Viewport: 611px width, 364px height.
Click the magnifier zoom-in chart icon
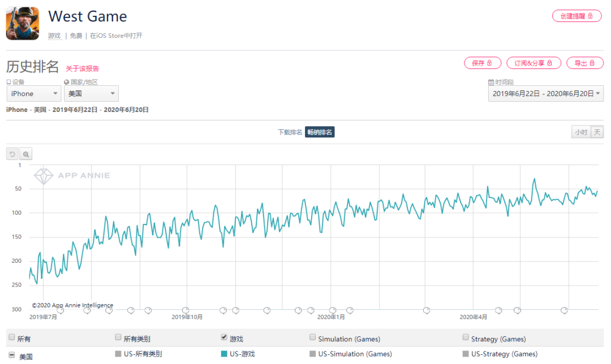coord(26,154)
